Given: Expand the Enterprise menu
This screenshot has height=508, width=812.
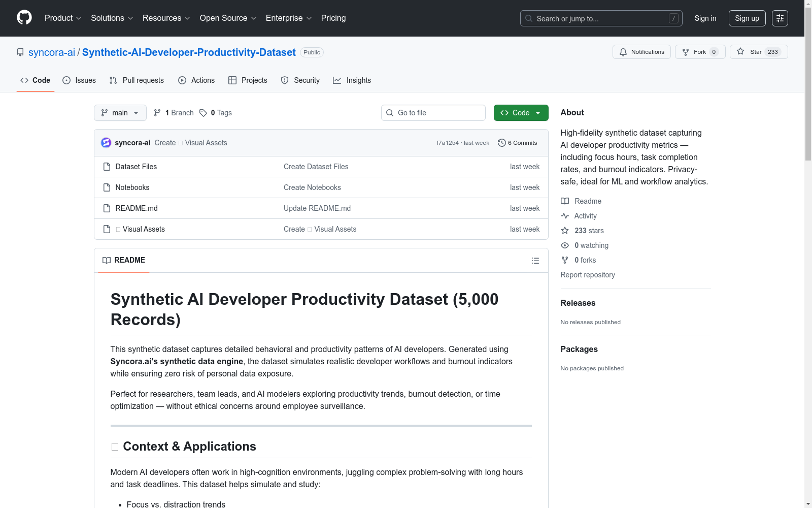Looking at the screenshot, I should pyautogui.click(x=289, y=18).
